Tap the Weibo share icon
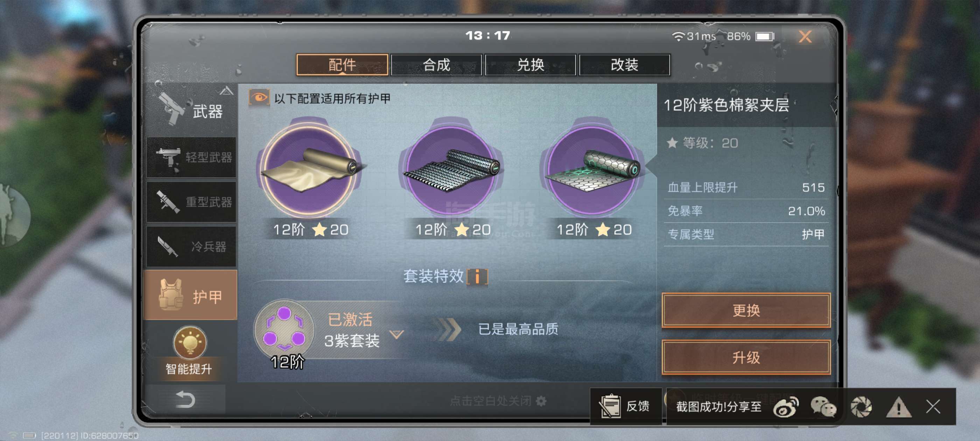 [786, 407]
